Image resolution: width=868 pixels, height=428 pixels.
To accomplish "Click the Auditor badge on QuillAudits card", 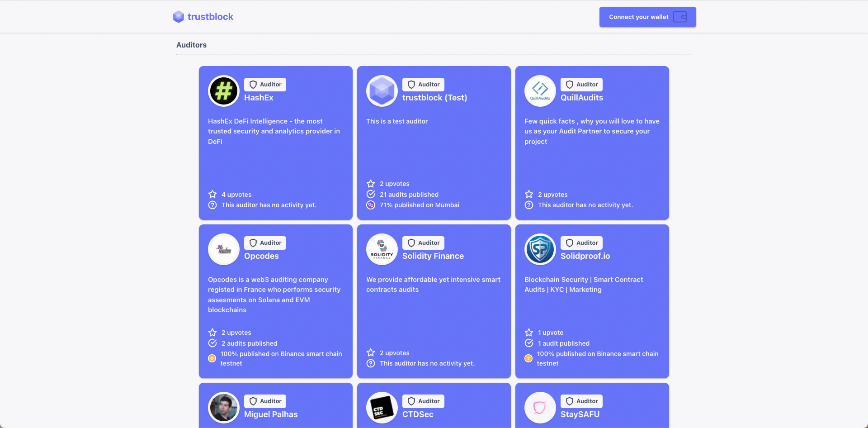I will [581, 85].
